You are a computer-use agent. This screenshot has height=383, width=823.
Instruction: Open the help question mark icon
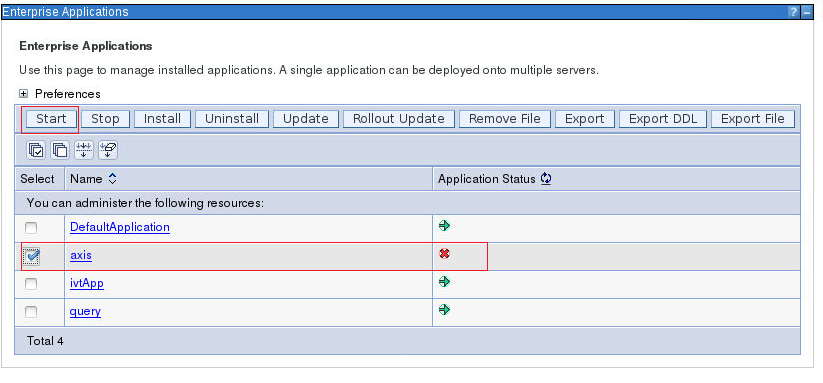(x=795, y=12)
